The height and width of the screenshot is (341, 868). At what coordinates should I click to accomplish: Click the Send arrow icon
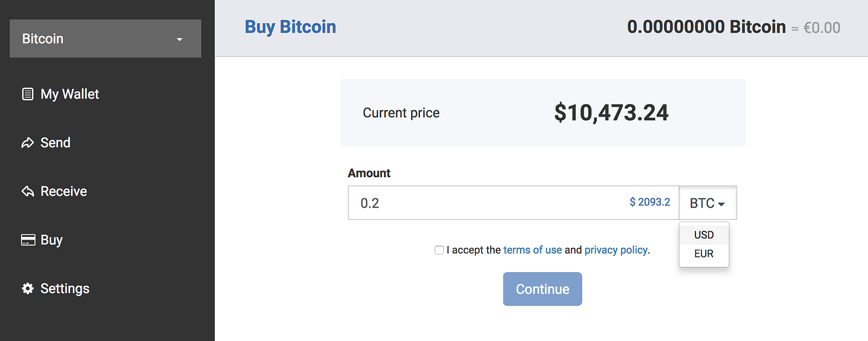(x=28, y=143)
